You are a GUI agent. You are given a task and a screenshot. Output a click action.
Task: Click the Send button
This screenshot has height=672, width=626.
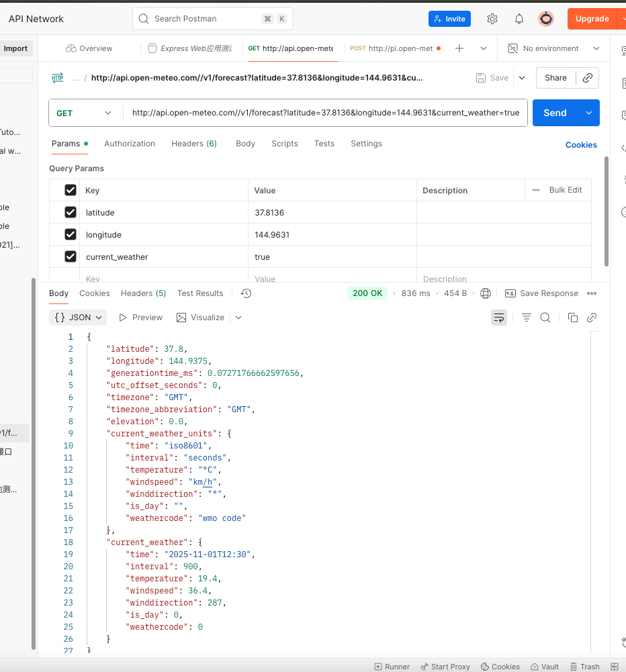(x=555, y=113)
